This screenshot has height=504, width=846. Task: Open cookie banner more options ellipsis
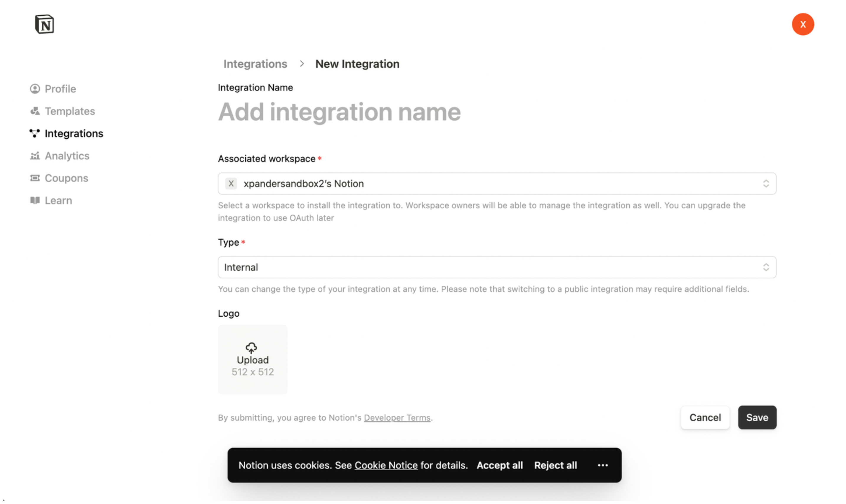(x=602, y=465)
